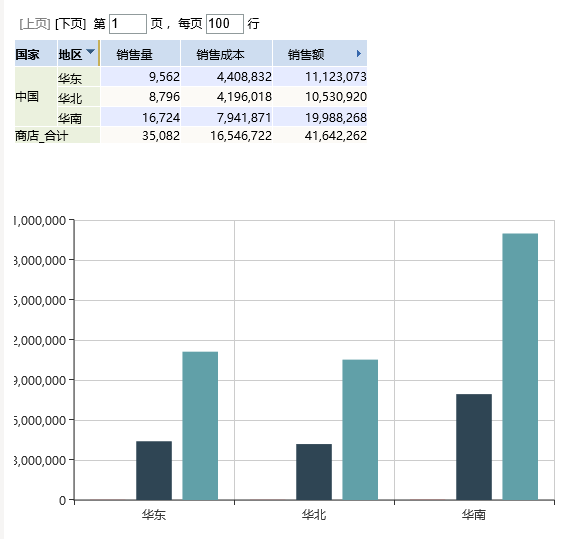Select the 国家 column header
The image size is (588, 539).
click(36, 53)
